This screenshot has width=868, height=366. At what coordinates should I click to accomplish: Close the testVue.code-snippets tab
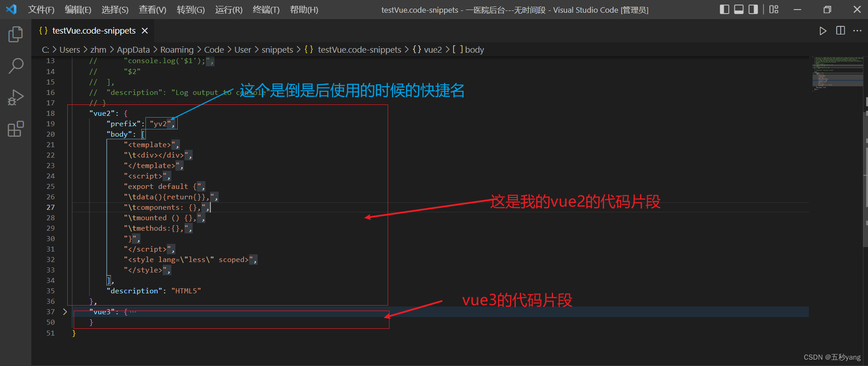(145, 30)
